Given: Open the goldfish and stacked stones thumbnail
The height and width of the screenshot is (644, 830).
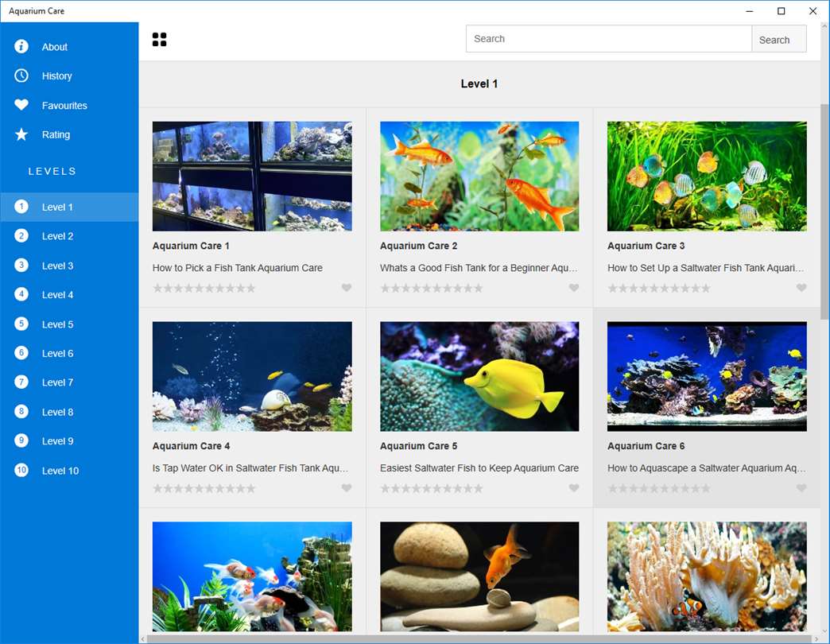Looking at the screenshot, I should click(x=479, y=576).
